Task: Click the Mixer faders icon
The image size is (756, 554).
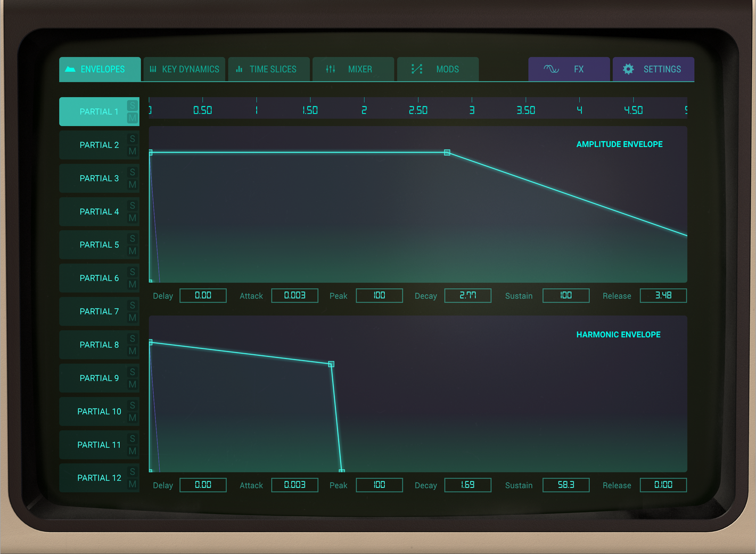Action: [330, 69]
